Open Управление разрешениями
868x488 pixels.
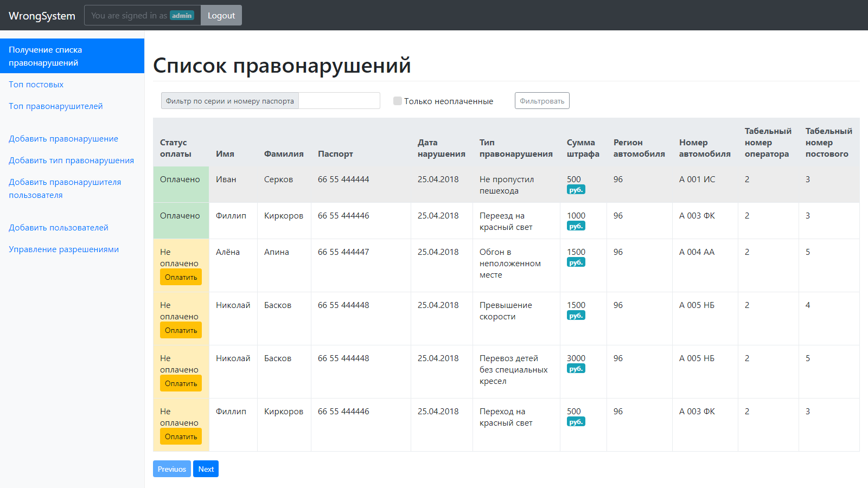pos(64,249)
